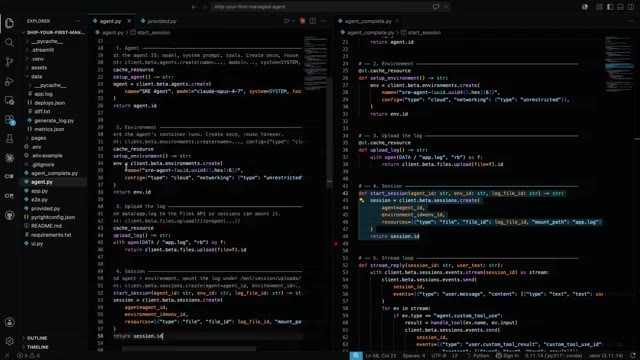The width and height of the screenshot is (640, 360).
Task: Click the left editor's horizontal scrollbar
Action: [189, 349]
